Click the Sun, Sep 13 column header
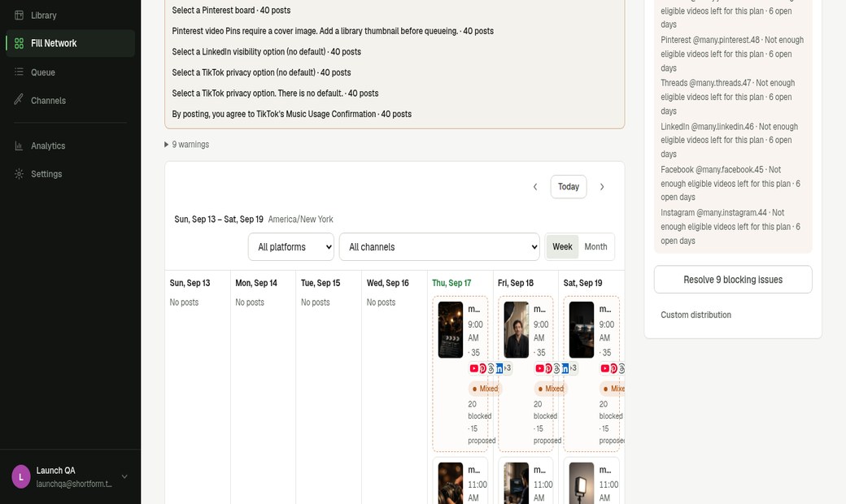Image resolution: width=846 pixels, height=504 pixels. click(x=190, y=283)
